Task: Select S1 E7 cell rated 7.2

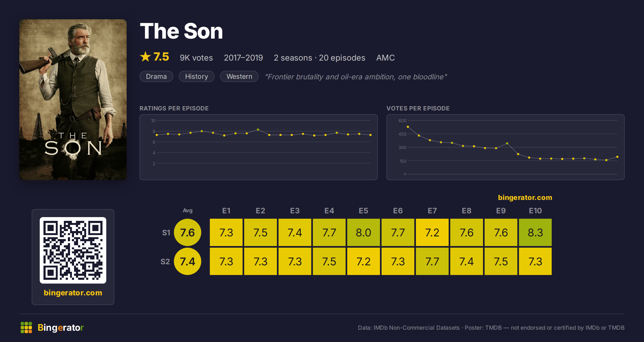Action: [432, 232]
